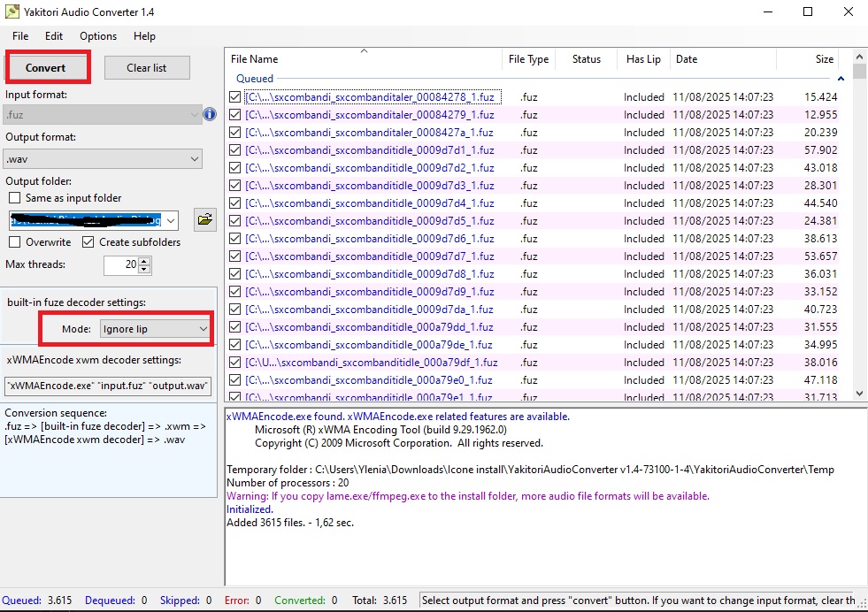Disable the Create subfolders checkbox

click(88, 242)
